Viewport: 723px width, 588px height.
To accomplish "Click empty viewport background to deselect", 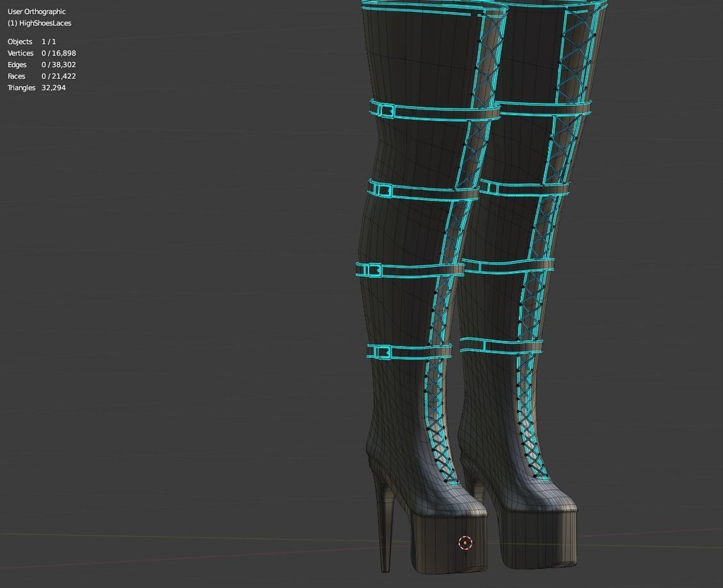I will click(x=177, y=282).
